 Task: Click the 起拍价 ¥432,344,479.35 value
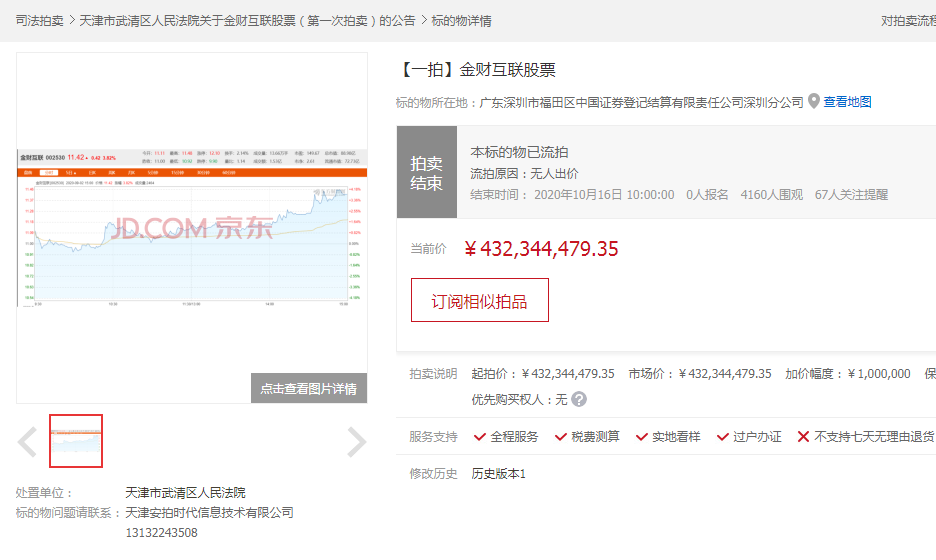pos(568,374)
